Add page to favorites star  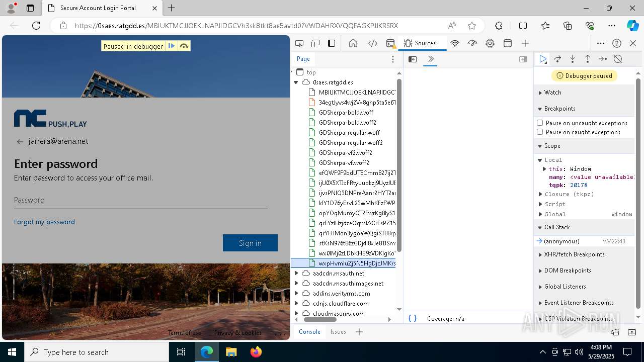point(471,26)
